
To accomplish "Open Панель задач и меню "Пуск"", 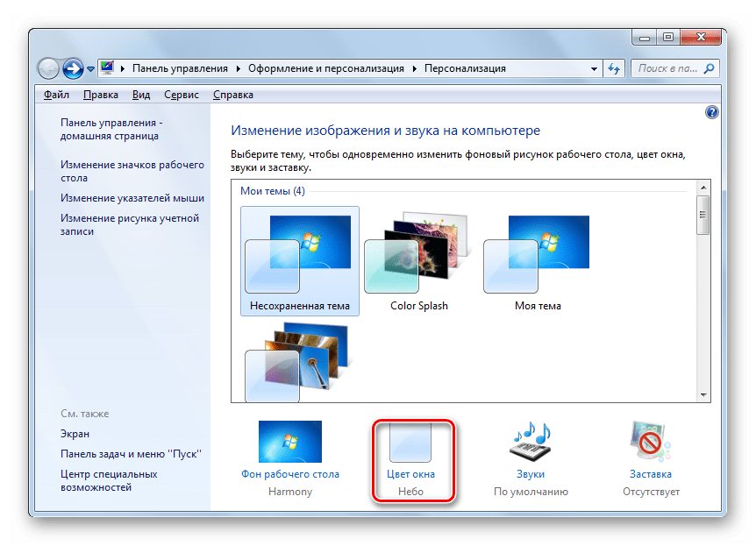I will click(x=131, y=454).
